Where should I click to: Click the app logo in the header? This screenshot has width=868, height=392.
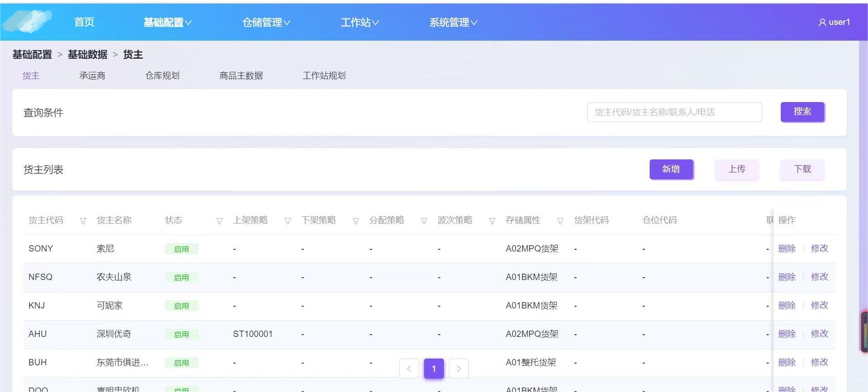(x=27, y=21)
